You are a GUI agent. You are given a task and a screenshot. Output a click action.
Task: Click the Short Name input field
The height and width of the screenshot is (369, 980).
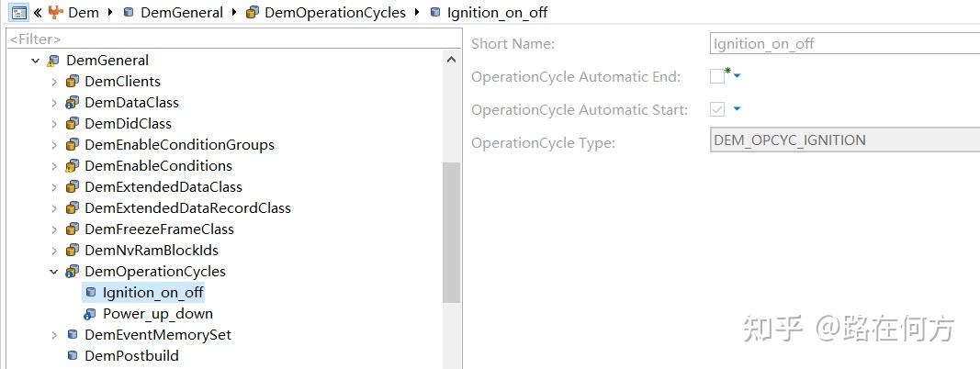pyautogui.click(x=845, y=44)
